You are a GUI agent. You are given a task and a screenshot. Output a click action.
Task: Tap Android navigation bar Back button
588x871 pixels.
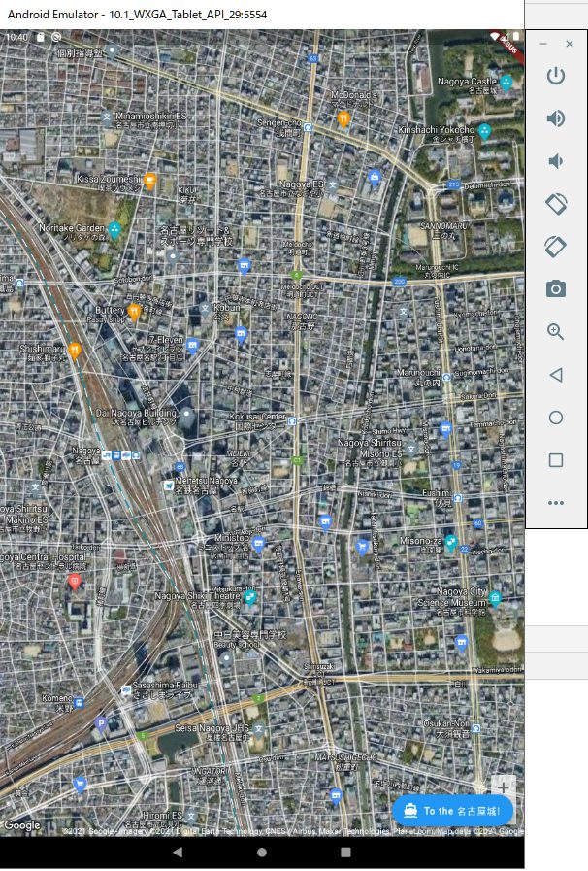coord(178,852)
